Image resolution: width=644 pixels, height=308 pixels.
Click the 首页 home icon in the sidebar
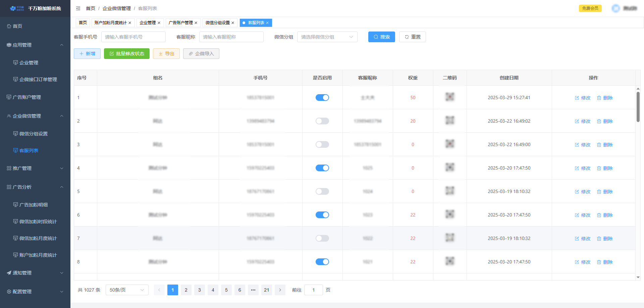[x=9, y=26]
